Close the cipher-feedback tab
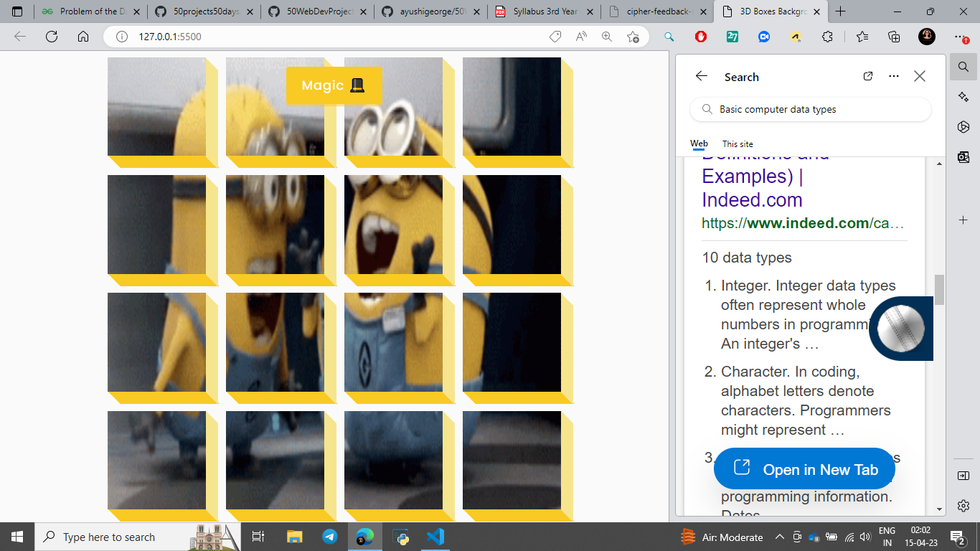 (x=703, y=11)
